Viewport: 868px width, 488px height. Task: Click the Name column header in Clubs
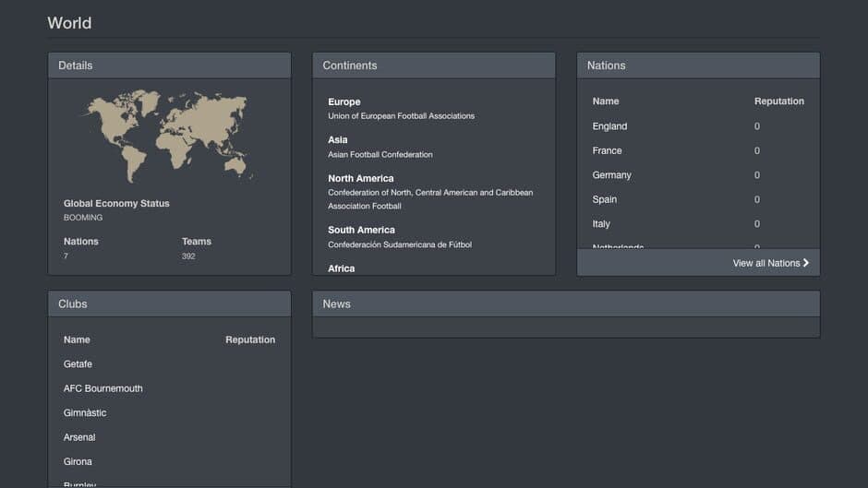[x=77, y=339]
